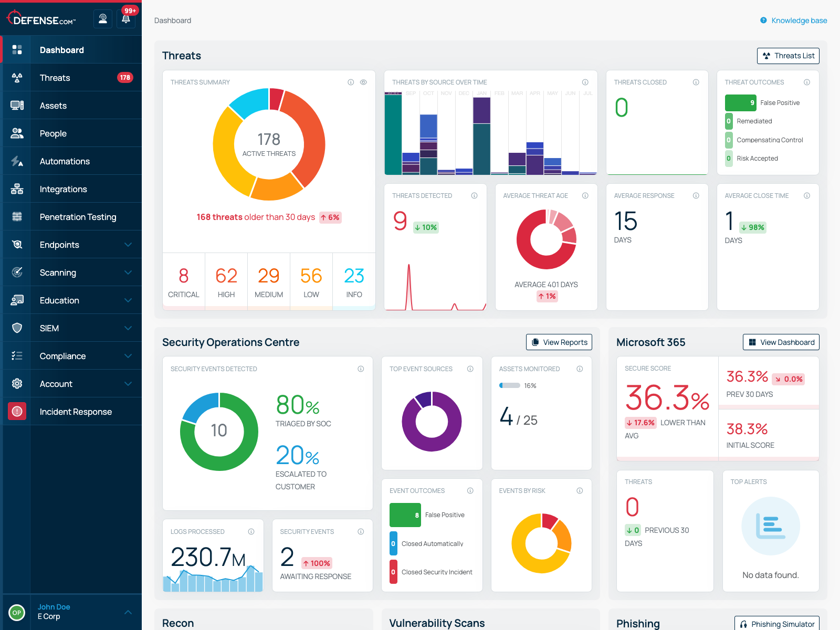Viewport: 840px width, 630px height.
Task: Expand the Compliance section arrow
Action: (128, 356)
